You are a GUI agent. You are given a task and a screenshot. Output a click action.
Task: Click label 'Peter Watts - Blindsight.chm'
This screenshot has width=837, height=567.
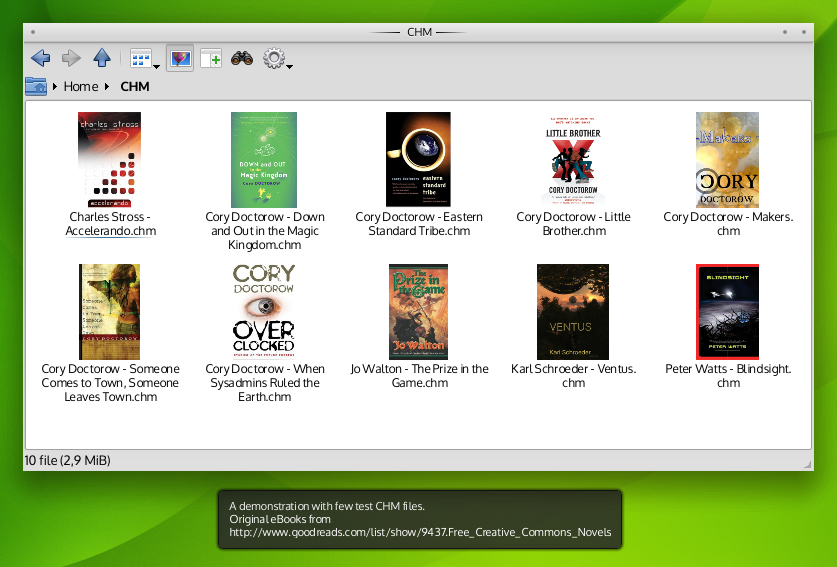point(728,376)
